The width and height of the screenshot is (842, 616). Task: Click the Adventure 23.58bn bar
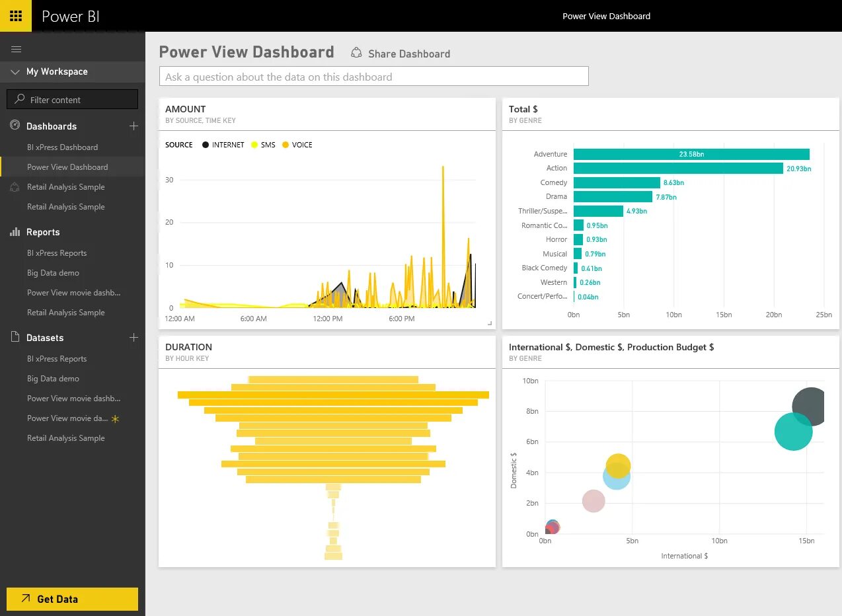coord(691,154)
